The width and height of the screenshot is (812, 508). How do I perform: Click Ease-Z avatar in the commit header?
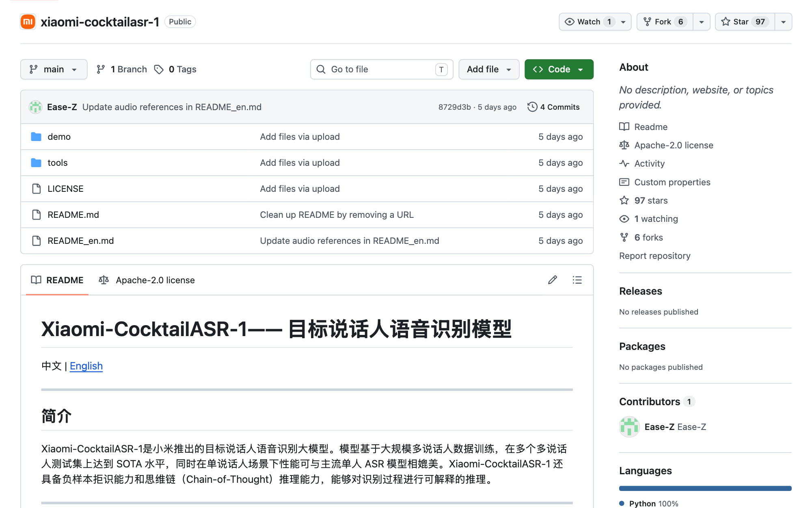coord(35,107)
